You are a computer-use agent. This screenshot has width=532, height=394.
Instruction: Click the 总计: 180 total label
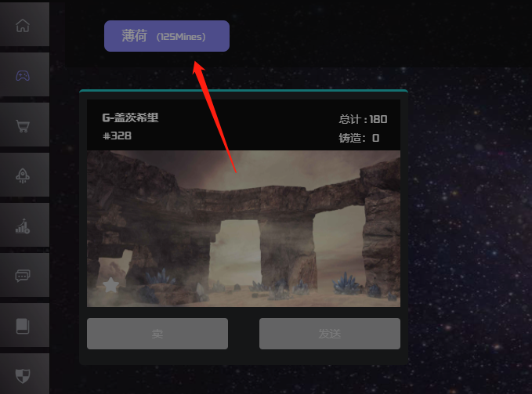pyautogui.click(x=363, y=119)
